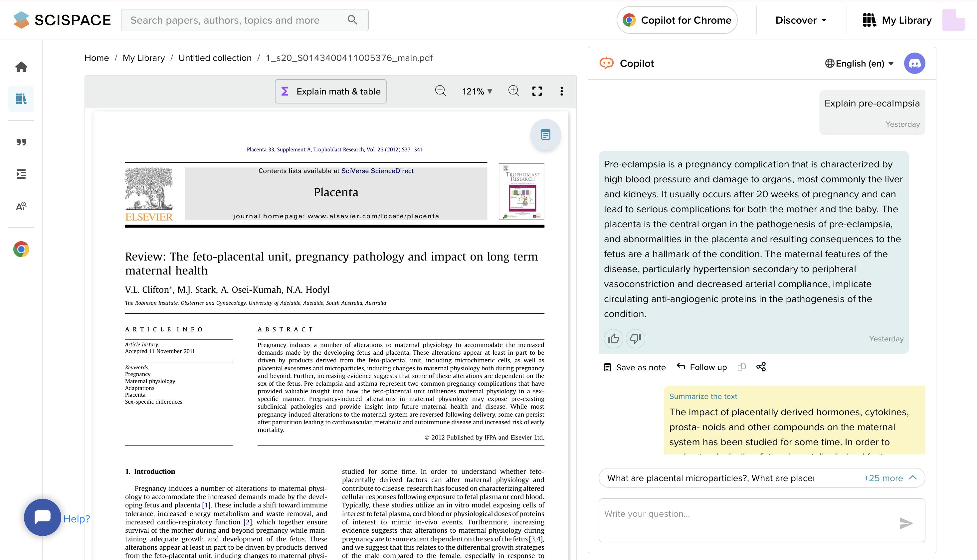
Task: Open the citations quote icon in sidebar
Action: 21,142
